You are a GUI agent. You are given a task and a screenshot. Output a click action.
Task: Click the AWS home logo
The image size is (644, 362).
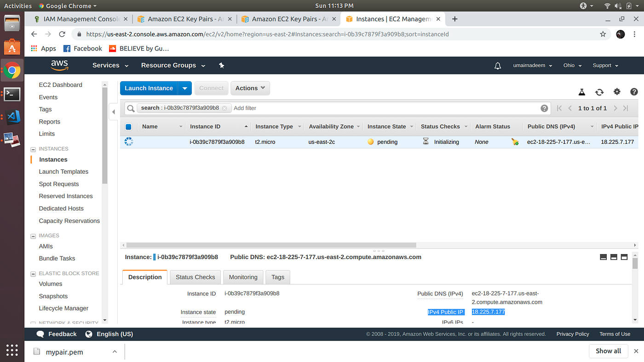tap(59, 65)
